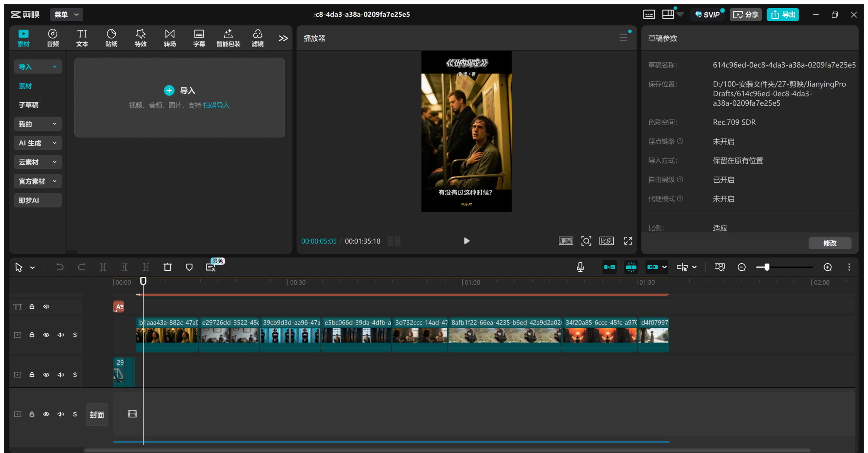Click the 导出 export button
Image resolution: width=868 pixels, height=453 pixels.
point(783,15)
